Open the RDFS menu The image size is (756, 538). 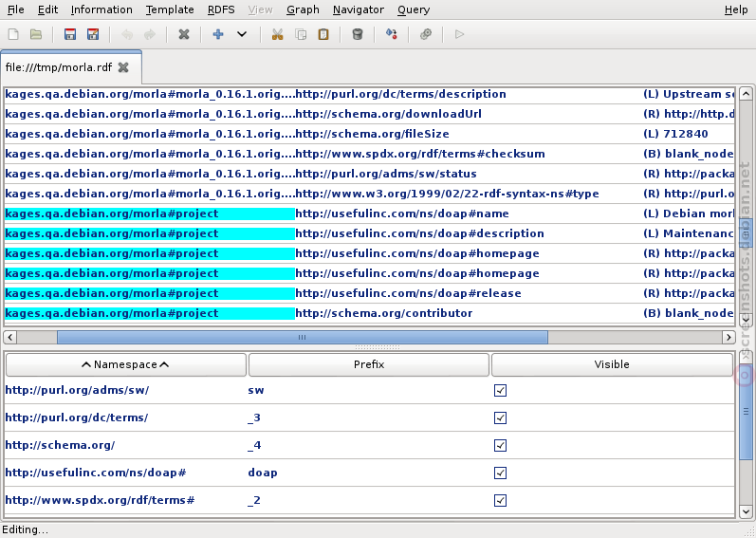(x=221, y=9)
